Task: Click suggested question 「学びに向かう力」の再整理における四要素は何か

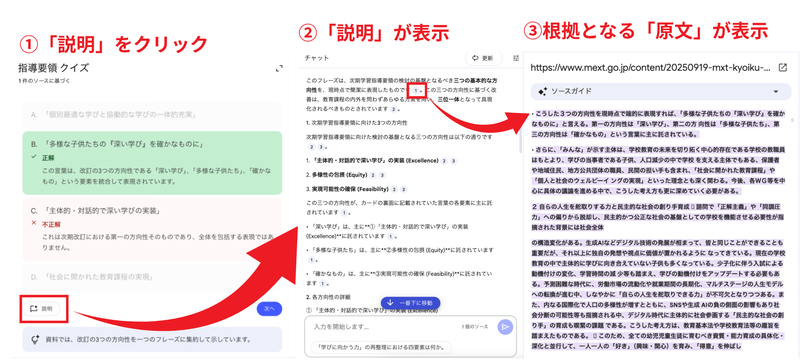Action: [381, 348]
